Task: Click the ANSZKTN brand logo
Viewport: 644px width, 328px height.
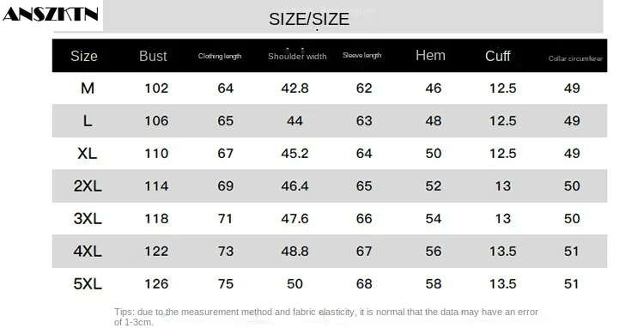Action: tap(50, 14)
